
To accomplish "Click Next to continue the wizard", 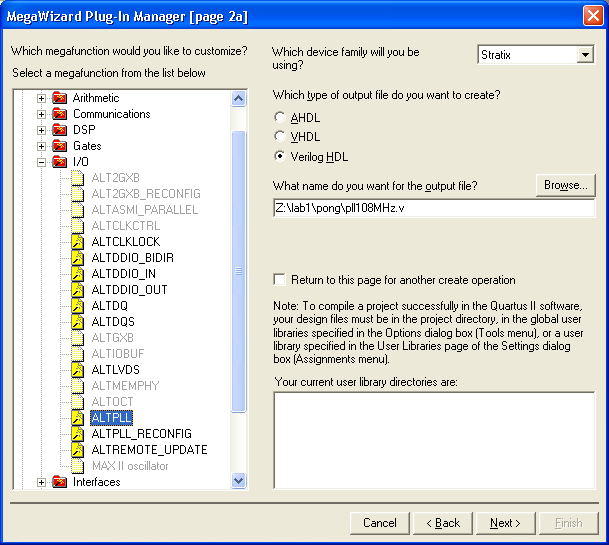I will [505, 523].
